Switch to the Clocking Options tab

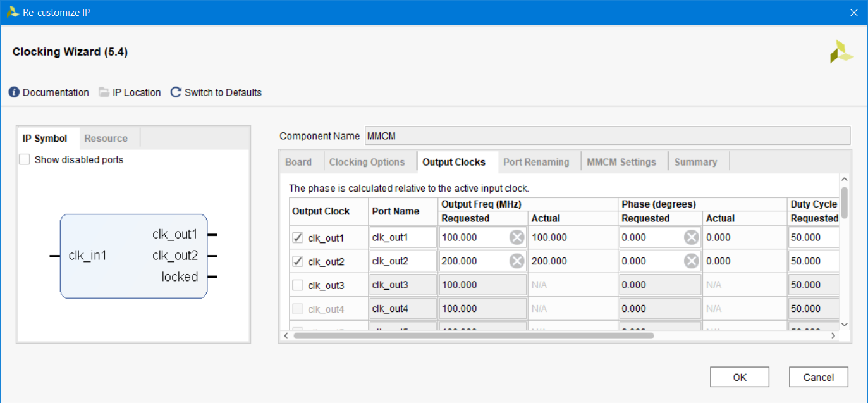pyautogui.click(x=367, y=162)
